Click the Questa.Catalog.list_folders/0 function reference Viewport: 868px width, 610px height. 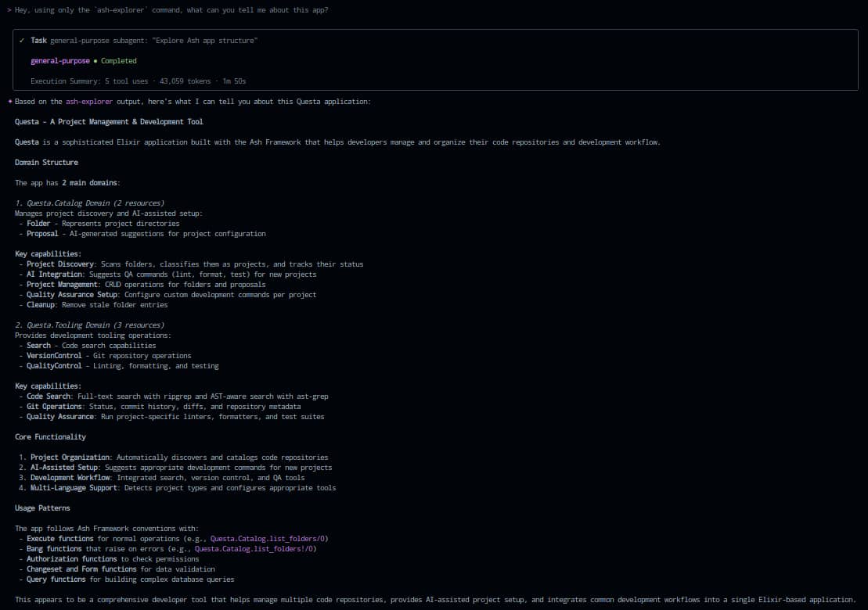point(268,539)
